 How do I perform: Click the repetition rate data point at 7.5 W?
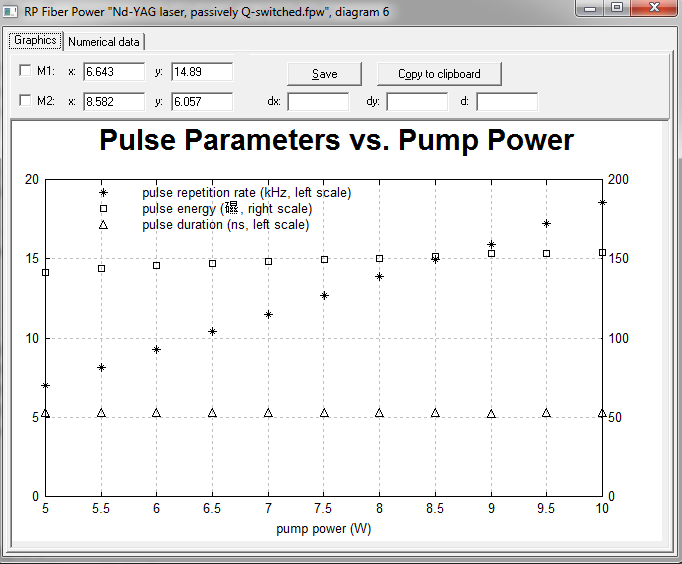pos(324,296)
